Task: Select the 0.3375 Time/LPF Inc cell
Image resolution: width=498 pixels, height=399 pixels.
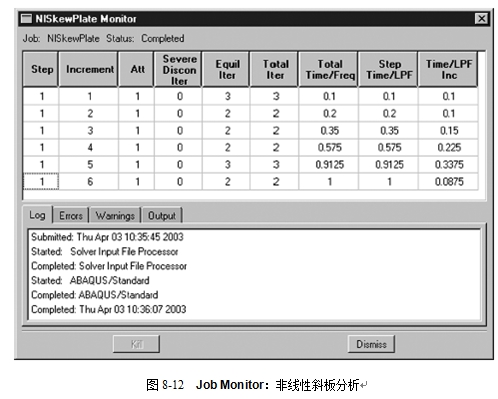Action: click(x=448, y=164)
